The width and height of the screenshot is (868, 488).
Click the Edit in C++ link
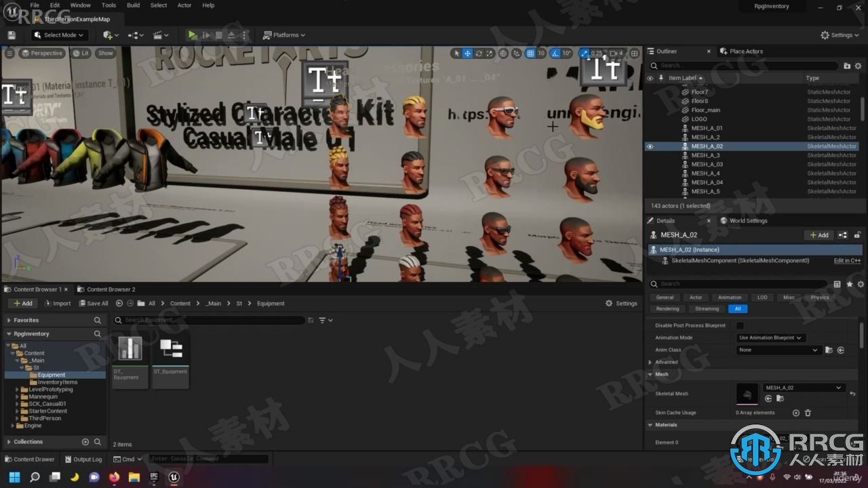(847, 260)
